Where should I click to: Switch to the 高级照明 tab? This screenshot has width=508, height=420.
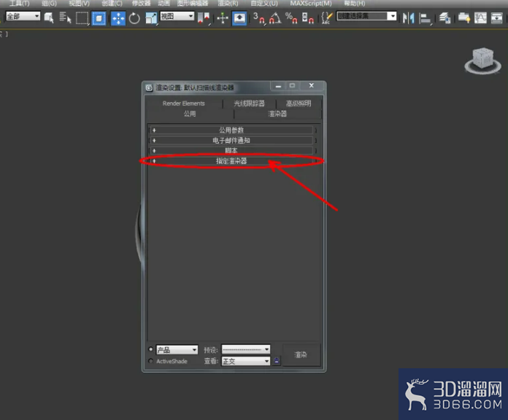[299, 104]
